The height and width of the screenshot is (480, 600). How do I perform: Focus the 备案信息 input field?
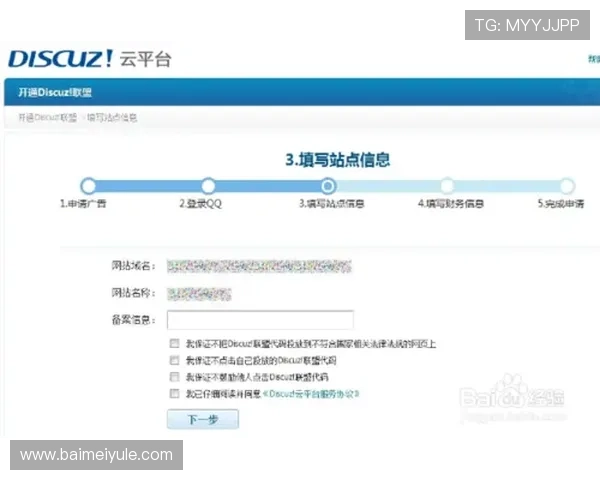coord(260,320)
